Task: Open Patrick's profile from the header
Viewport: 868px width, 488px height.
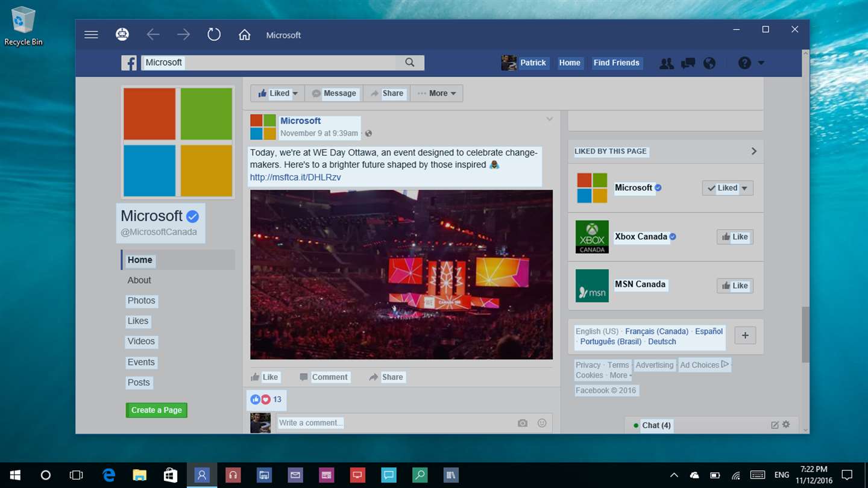Action: [x=525, y=63]
